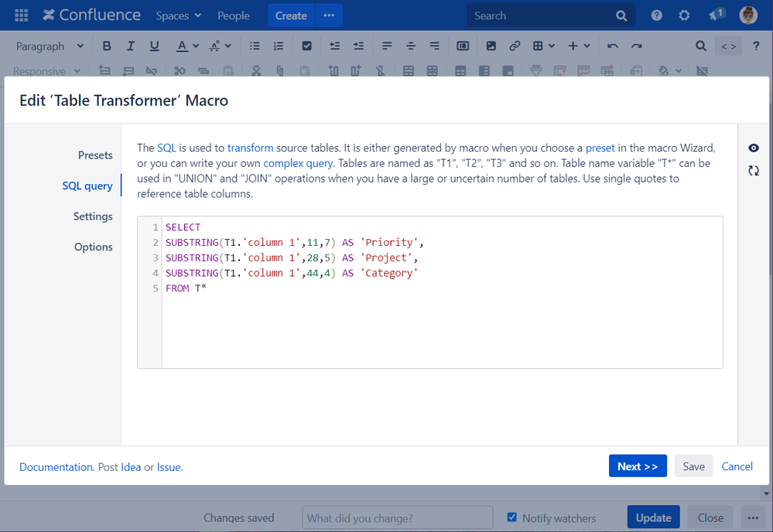Click the undo arrow icon
Image resolution: width=773 pixels, height=532 pixels.
(612, 46)
